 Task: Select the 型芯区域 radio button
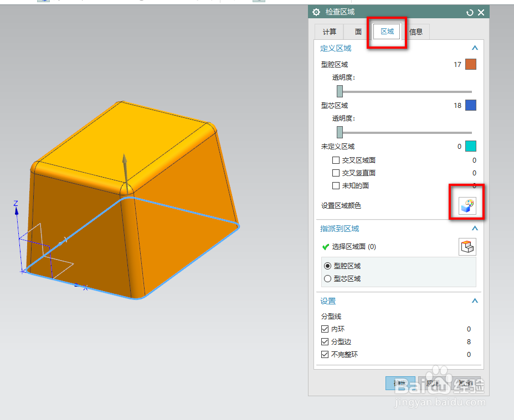[x=327, y=279]
